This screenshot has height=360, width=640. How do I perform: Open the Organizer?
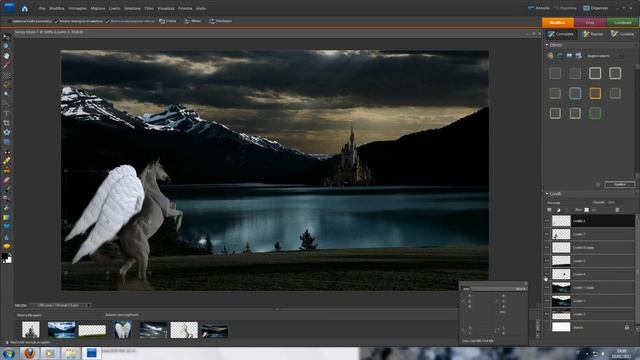tap(596, 8)
